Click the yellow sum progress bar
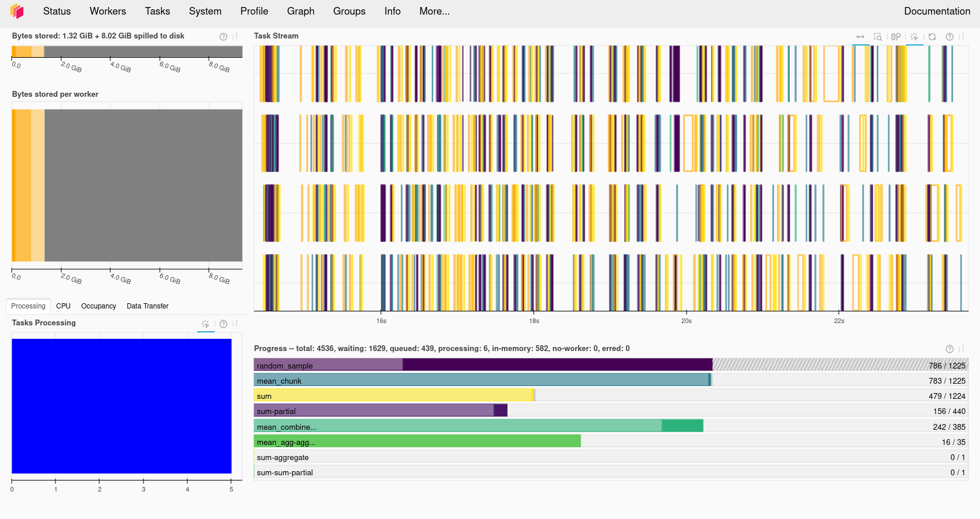This screenshot has width=980, height=519. [394, 395]
